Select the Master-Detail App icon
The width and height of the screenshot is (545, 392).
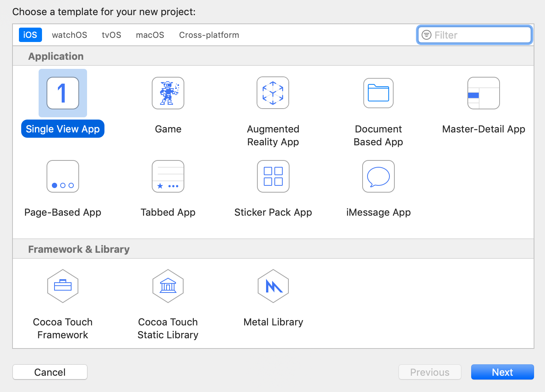tap(484, 93)
